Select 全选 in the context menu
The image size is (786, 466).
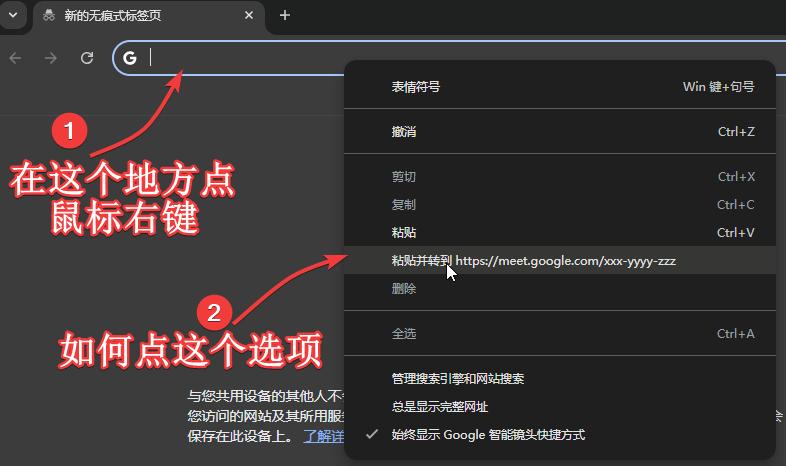pyautogui.click(x=560, y=334)
